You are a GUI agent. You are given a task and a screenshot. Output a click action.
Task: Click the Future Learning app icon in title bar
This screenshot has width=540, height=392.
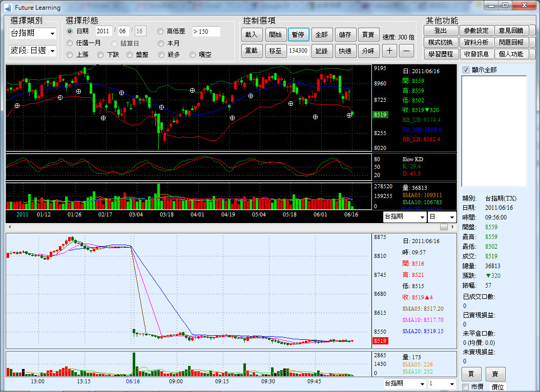click(x=7, y=7)
